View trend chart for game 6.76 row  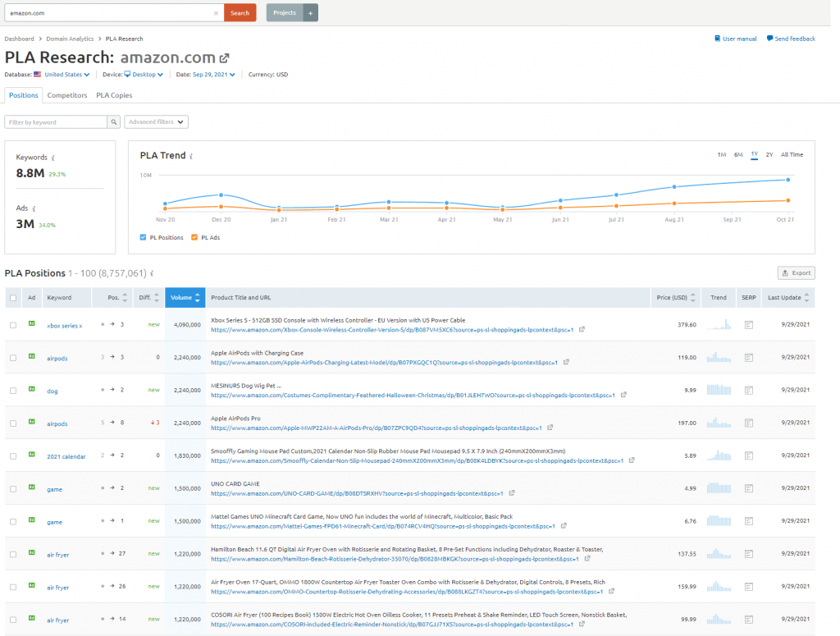click(719, 520)
